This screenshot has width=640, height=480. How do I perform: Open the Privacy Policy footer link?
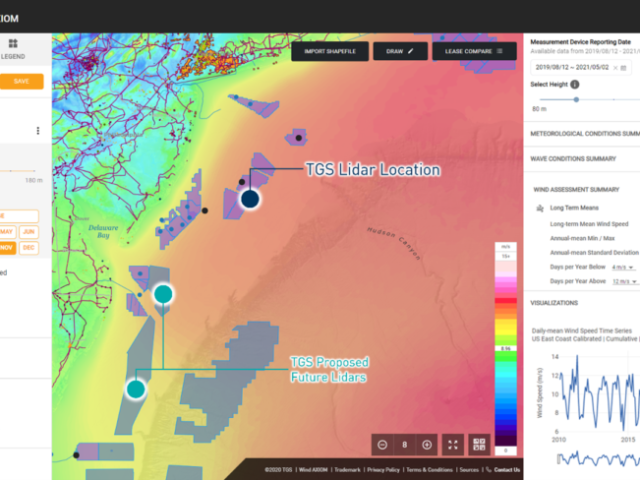click(383, 470)
